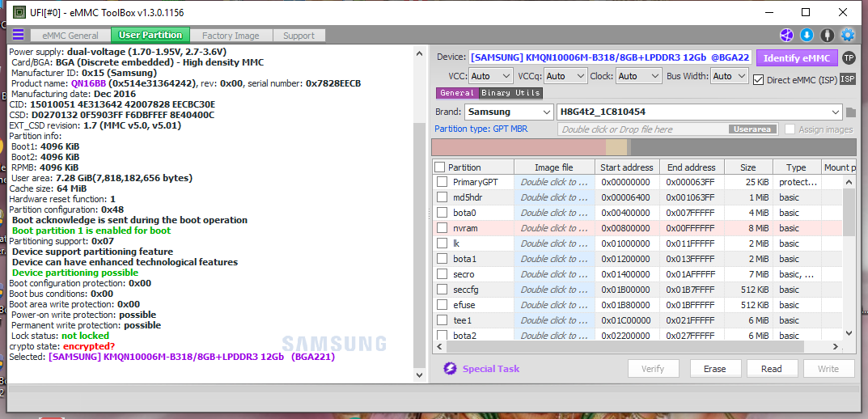Open the Special Task link

(490, 369)
